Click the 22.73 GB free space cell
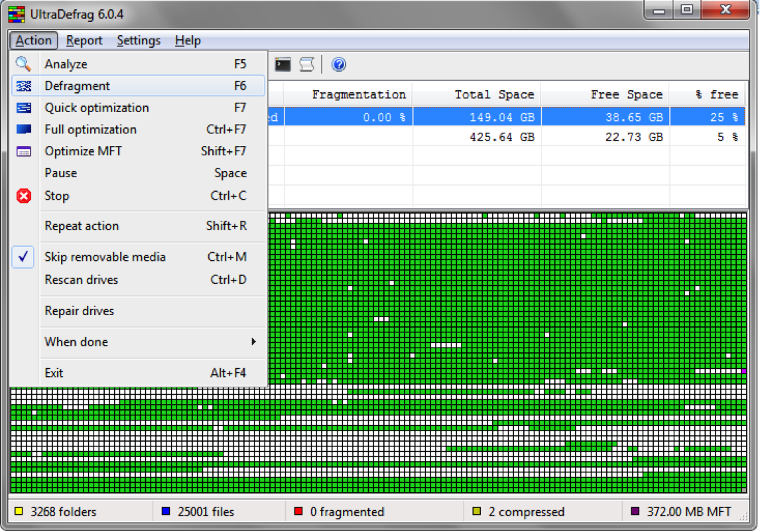 [605, 137]
